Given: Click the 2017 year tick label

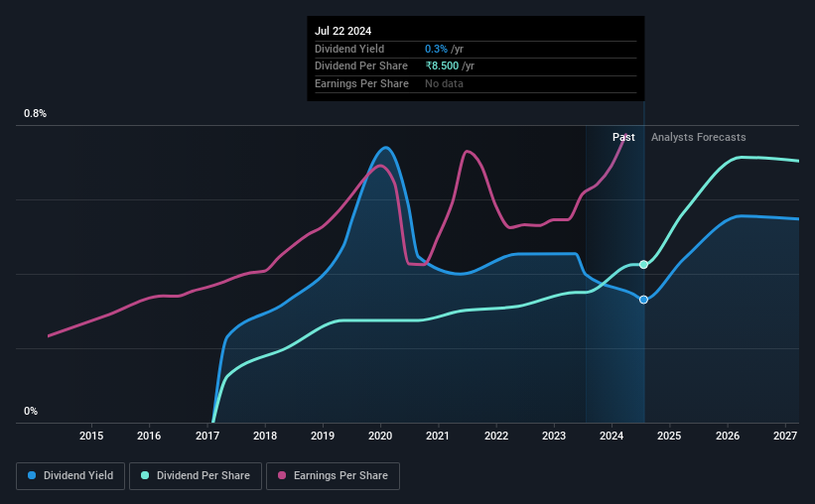Looking at the screenshot, I should [206, 436].
